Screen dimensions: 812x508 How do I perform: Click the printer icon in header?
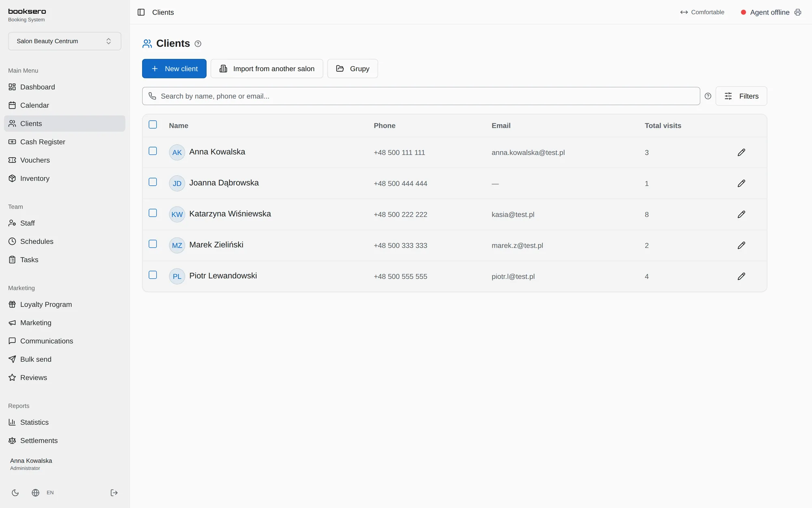(798, 12)
